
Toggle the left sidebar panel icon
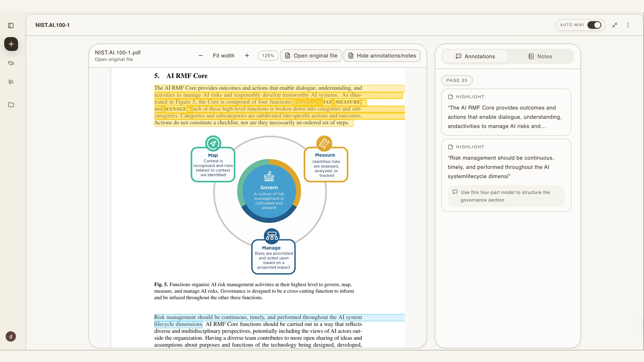[x=11, y=25]
